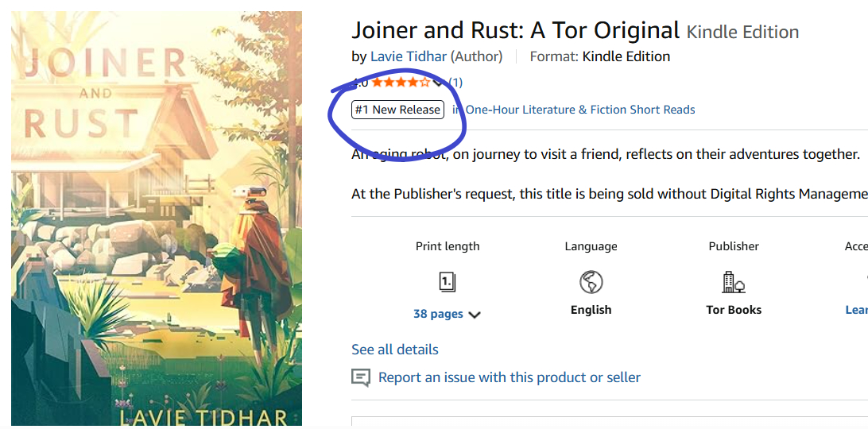Open One-Hour Literature & Fiction Short Reads category
The height and width of the screenshot is (429, 868).
(580, 110)
